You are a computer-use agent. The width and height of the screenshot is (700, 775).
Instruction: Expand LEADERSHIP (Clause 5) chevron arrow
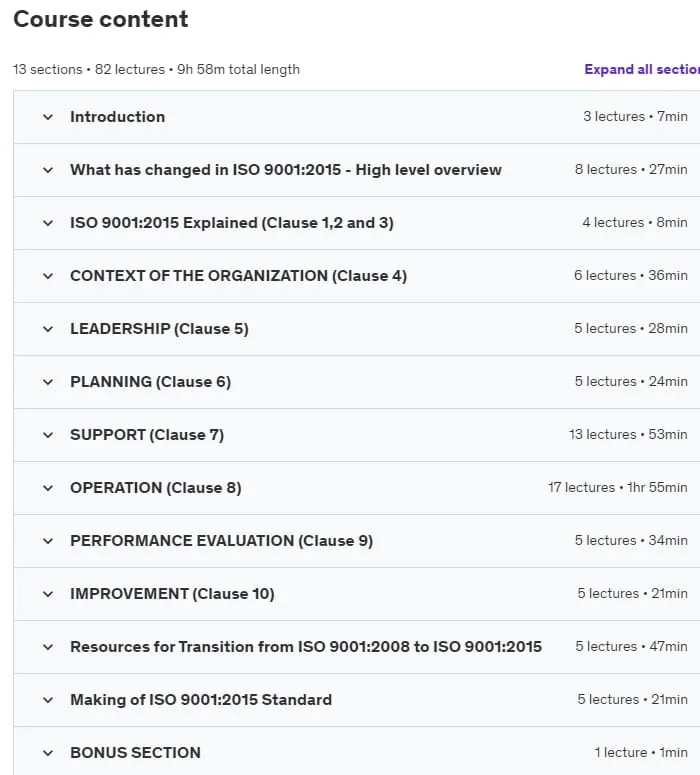(48, 329)
